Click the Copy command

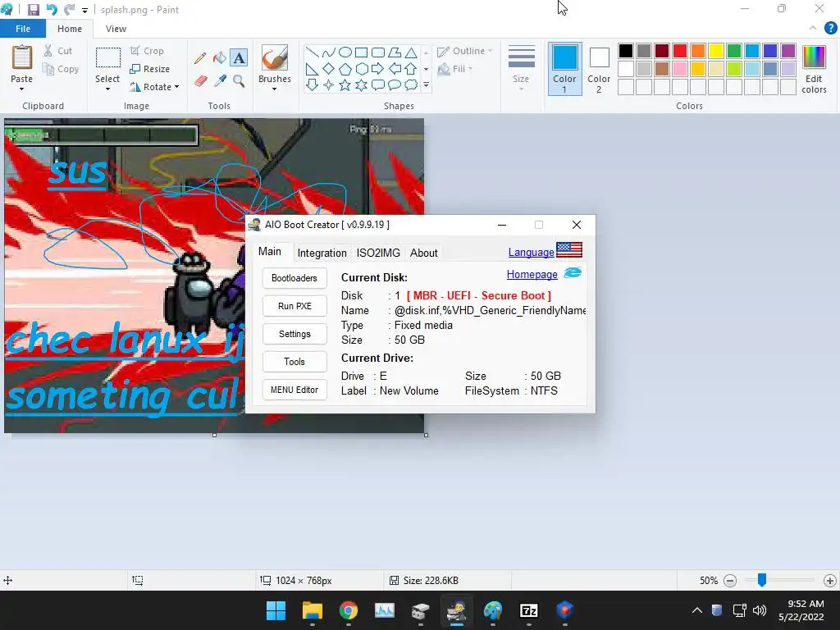(x=61, y=69)
